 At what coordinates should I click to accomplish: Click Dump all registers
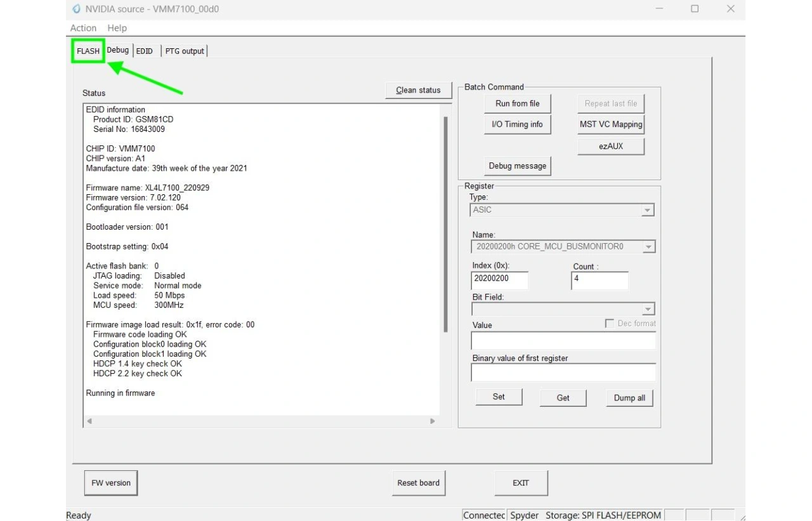point(629,398)
